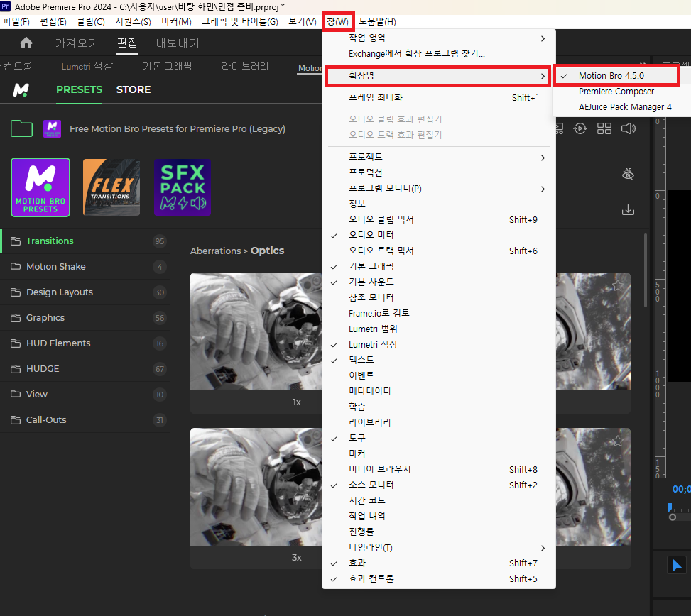Expand the 확장명 submenu
This screenshot has height=616, width=691.
(438, 76)
